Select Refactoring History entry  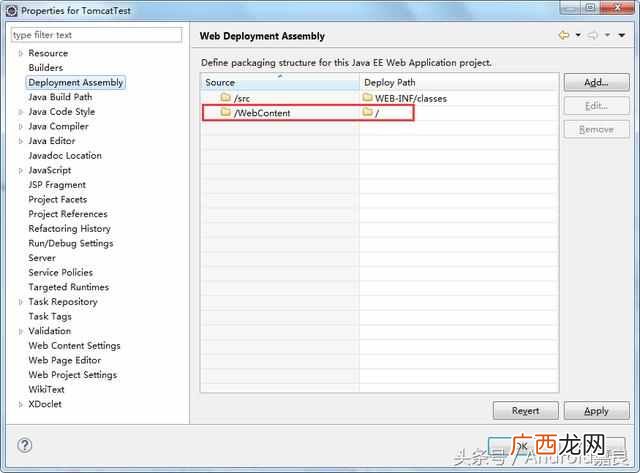tap(69, 229)
